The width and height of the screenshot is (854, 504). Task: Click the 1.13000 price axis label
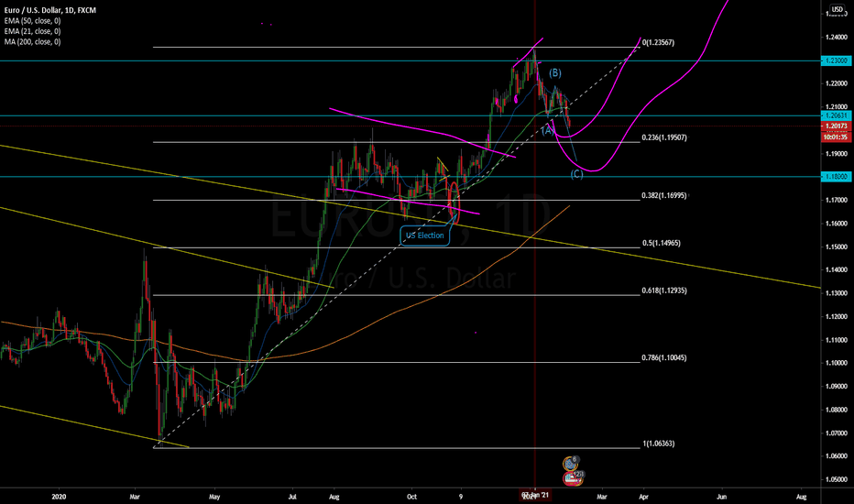click(836, 293)
